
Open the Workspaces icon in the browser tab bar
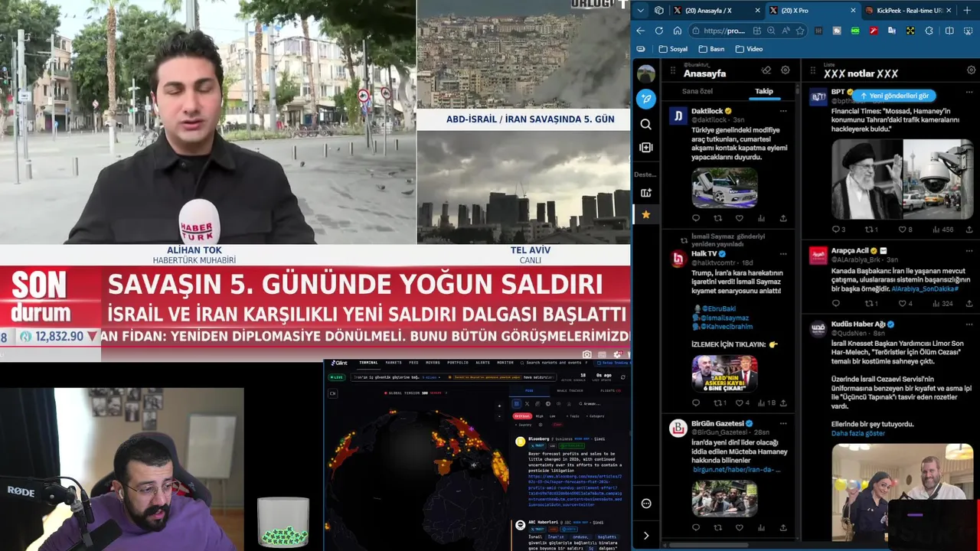point(659,11)
